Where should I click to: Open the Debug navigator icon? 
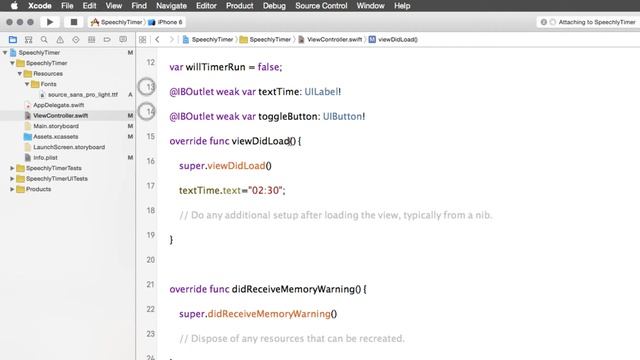91,40
